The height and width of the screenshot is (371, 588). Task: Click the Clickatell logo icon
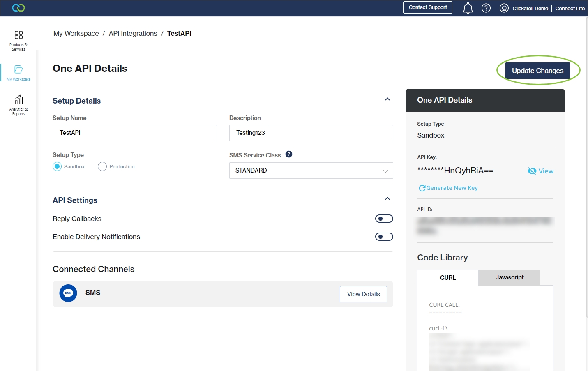[x=18, y=8]
